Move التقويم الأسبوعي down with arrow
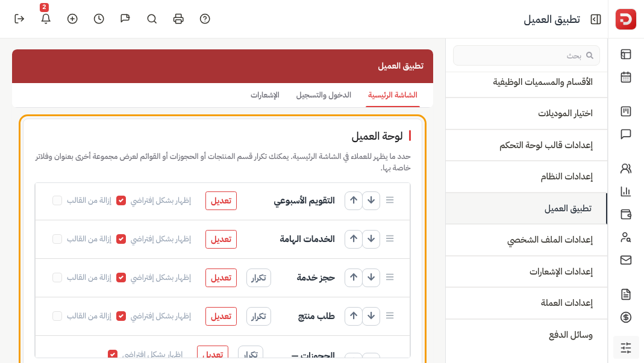Image resolution: width=644 pixels, height=363 pixels. 371,200
